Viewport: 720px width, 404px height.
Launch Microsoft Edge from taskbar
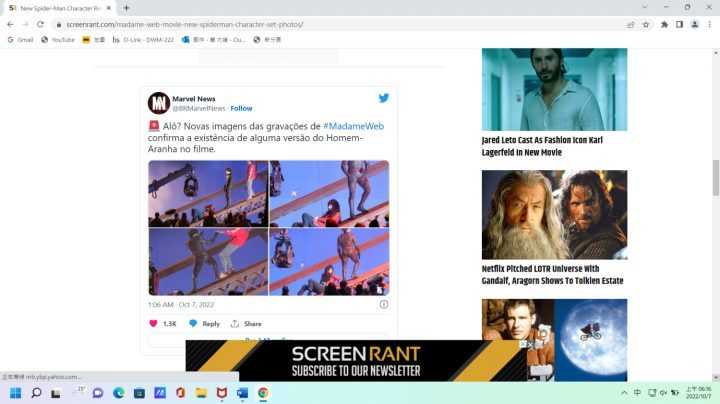coord(118,393)
